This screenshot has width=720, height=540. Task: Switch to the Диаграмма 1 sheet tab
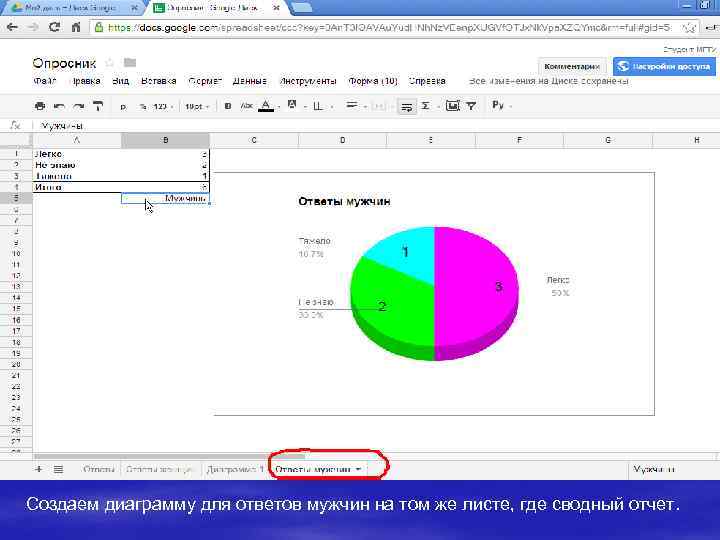click(235, 469)
